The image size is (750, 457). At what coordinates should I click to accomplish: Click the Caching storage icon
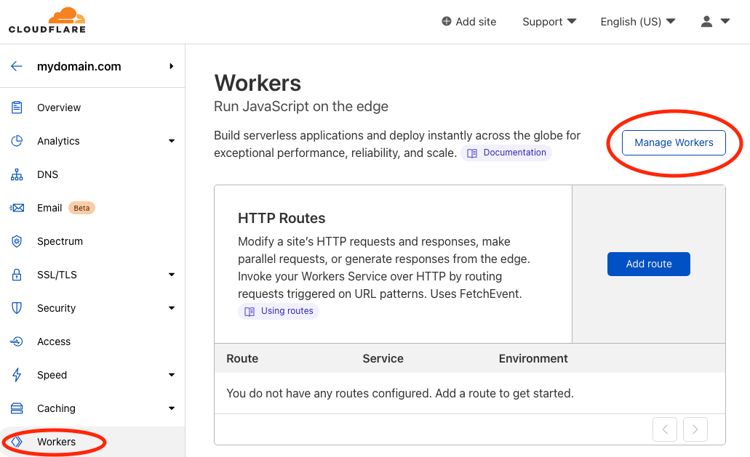tap(17, 408)
